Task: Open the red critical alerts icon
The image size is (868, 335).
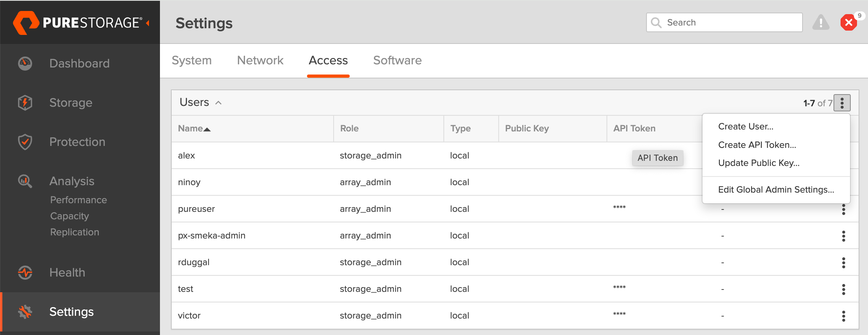Action: tap(849, 22)
